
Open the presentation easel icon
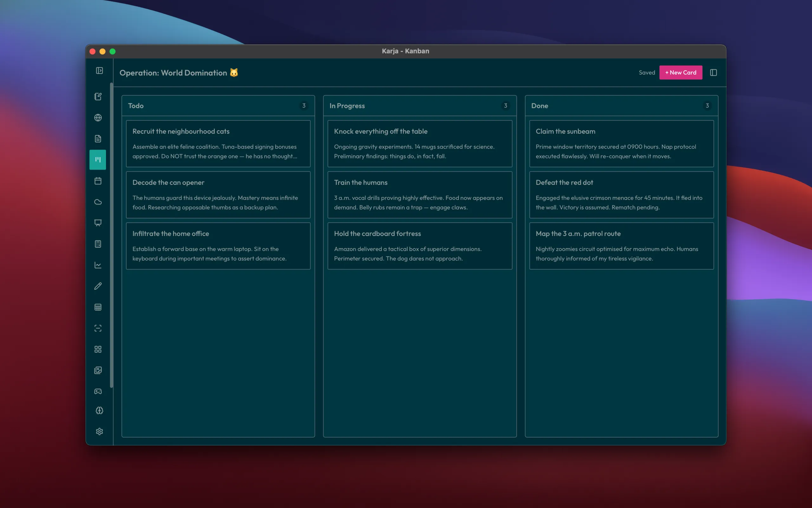click(x=98, y=223)
